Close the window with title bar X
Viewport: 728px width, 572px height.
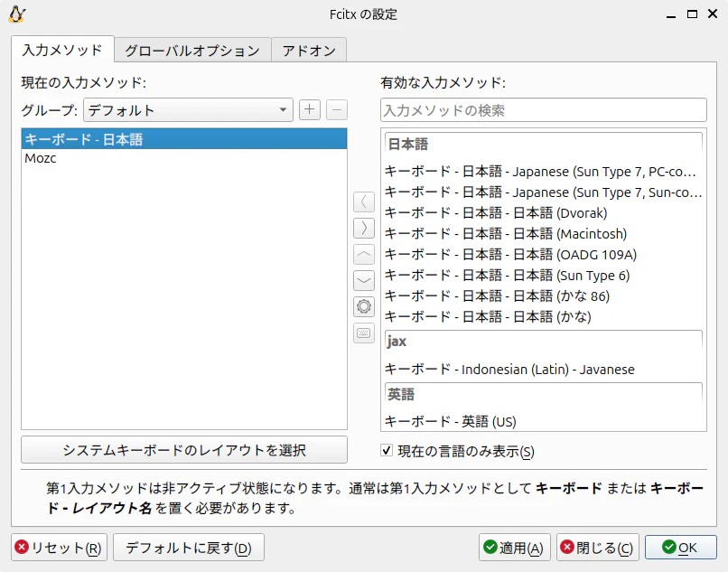click(x=713, y=14)
